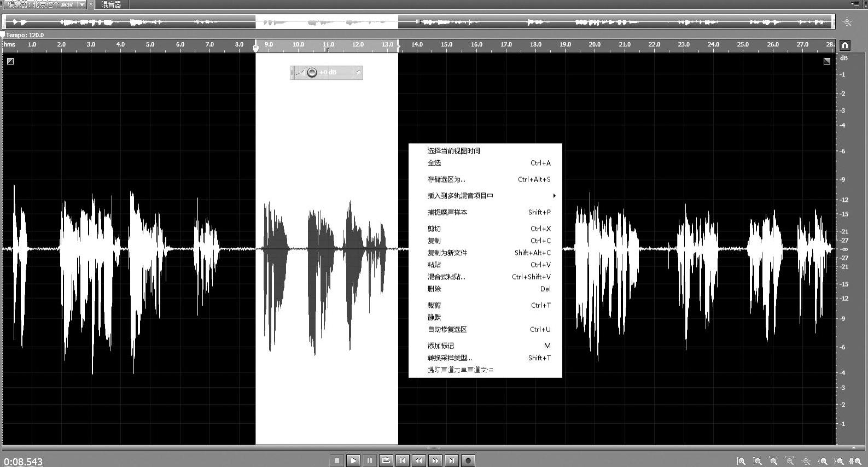868x467 pixels.
Task: Click the fade-out handle at waveform top-right
Action: point(827,61)
